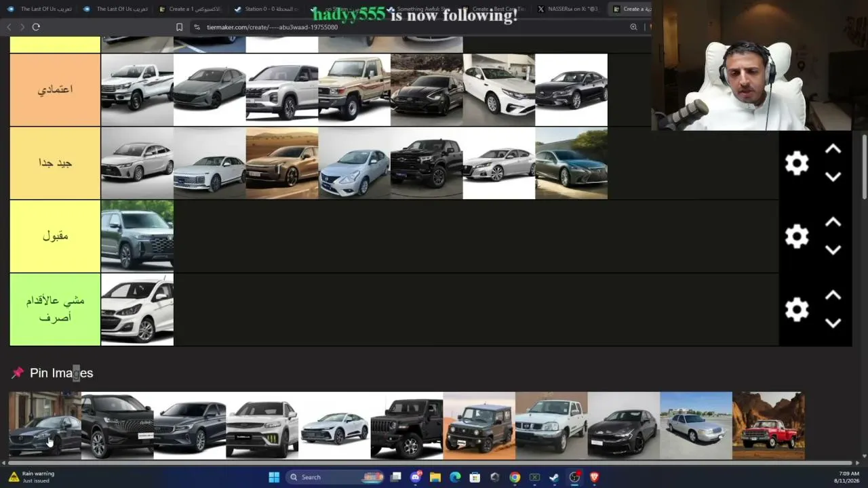
Task: Open settings gear for the مشي عالأقدام أصرف tier
Action: click(x=797, y=310)
